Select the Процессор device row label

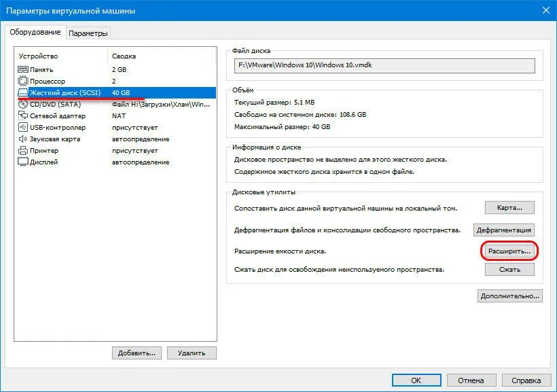[48, 82]
